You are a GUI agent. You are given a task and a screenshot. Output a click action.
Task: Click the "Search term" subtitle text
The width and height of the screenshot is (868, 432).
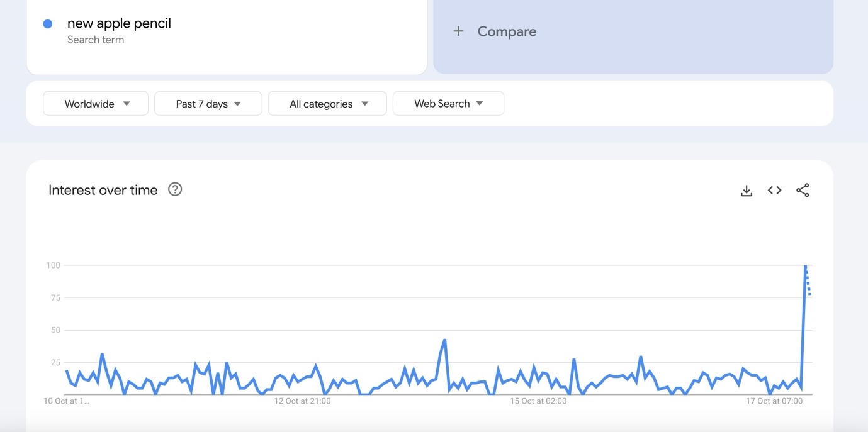point(96,40)
